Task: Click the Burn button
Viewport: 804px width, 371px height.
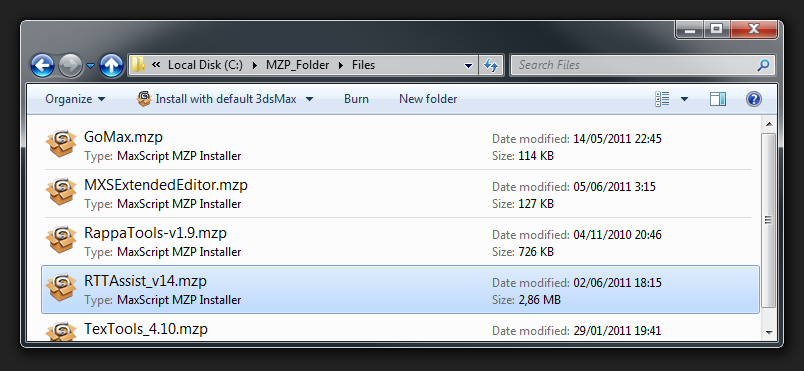Action: [x=356, y=99]
